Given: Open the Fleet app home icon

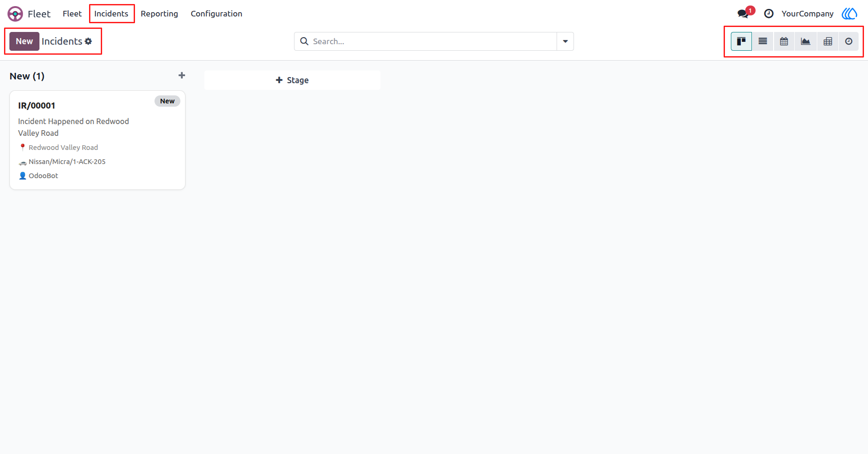Looking at the screenshot, I should pyautogui.click(x=15, y=14).
